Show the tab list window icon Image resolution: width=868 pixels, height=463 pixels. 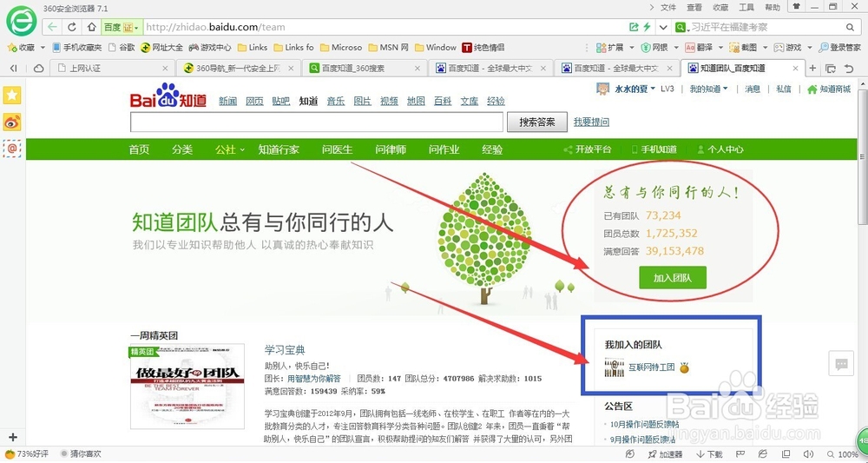tap(831, 68)
